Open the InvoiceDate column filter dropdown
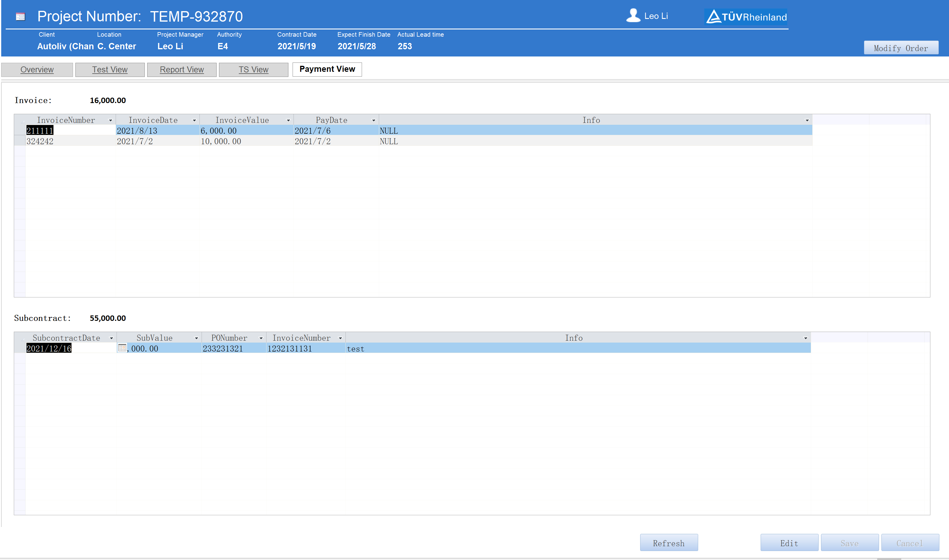Screen dimensions: 949x560 pos(194,120)
